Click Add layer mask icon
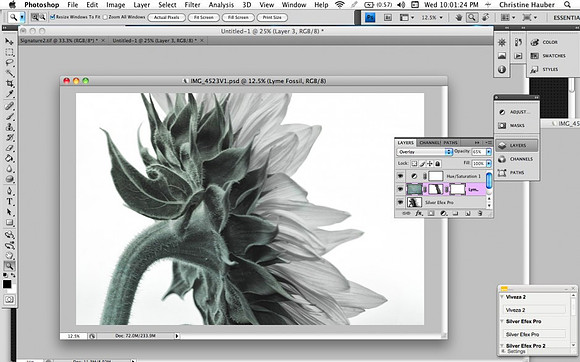The image size is (580, 362). (431, 213)
